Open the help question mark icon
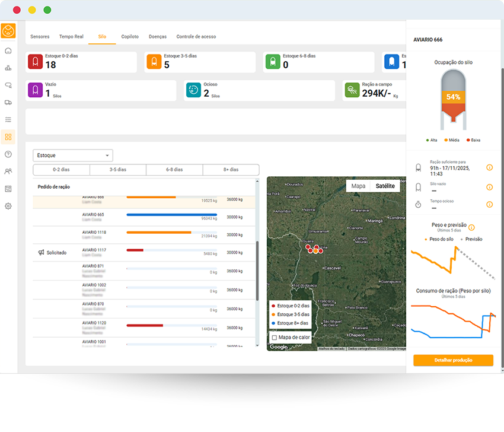 [x=8, y=154]
